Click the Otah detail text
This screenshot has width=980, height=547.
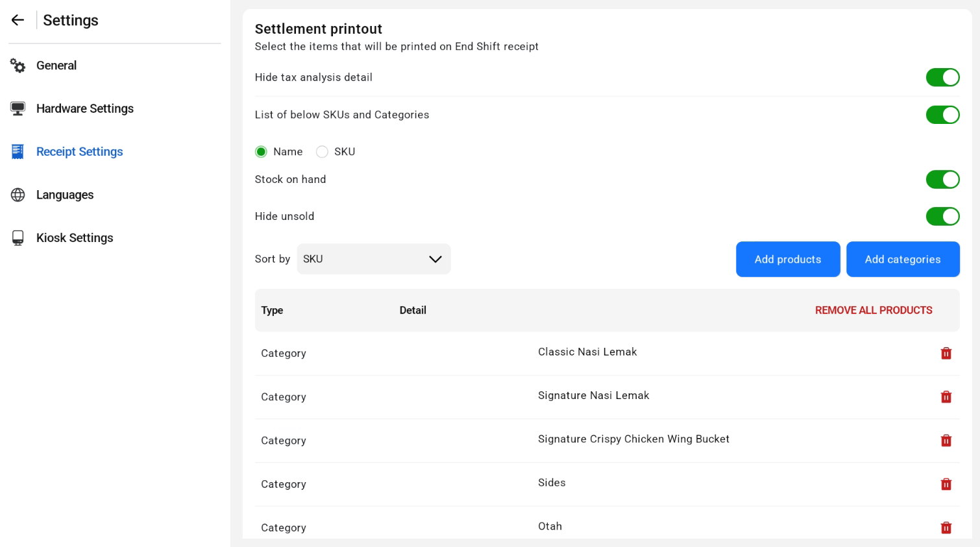pyautogui.click(x=550, y=526)
